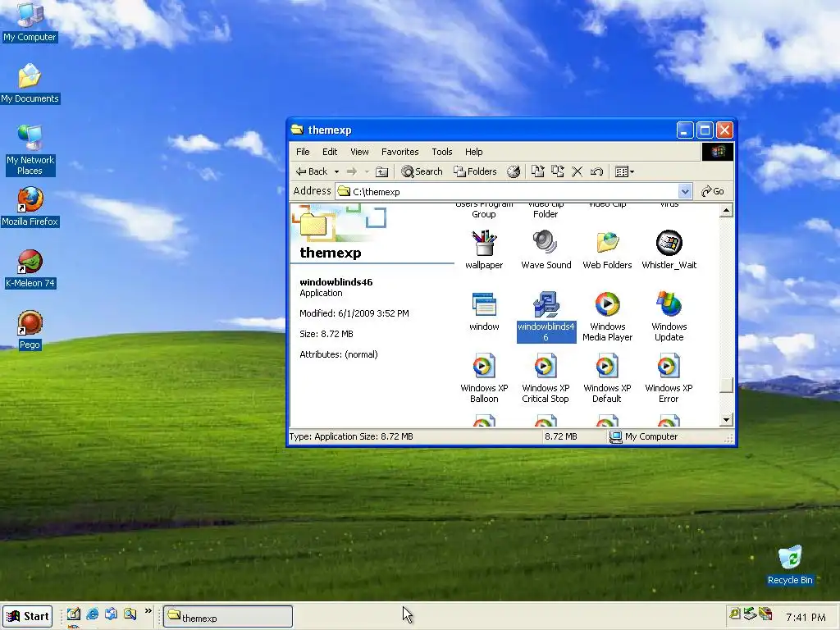The height and width of the screenshot is (630, 840).
Task: Click the scrollbar down arrow in file list
Action: coord(726,419)
